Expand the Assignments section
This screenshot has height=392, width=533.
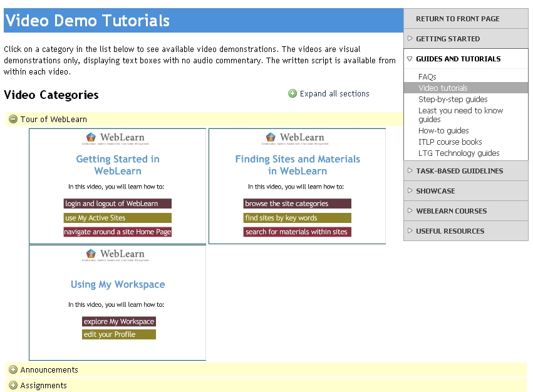coord(13,386)
